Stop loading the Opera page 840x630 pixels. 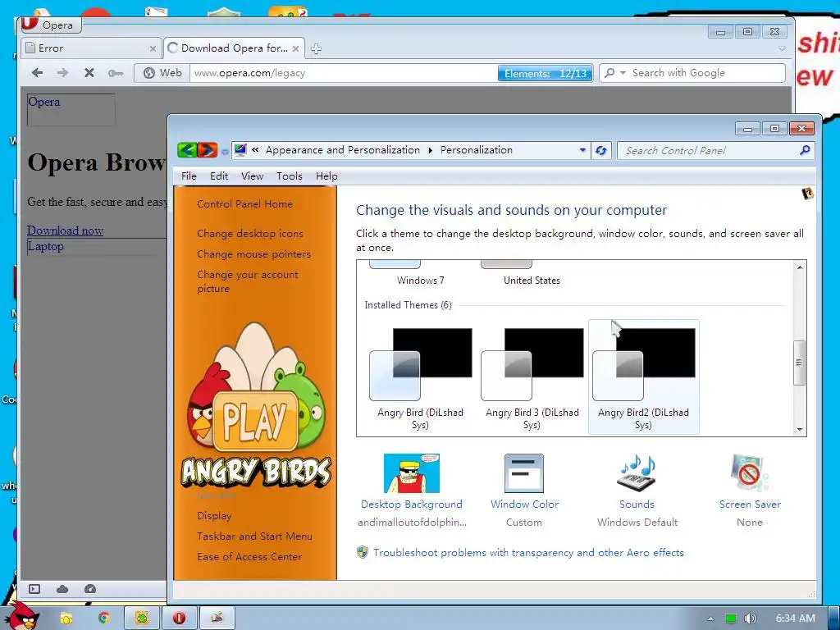[x=89, y=72]
